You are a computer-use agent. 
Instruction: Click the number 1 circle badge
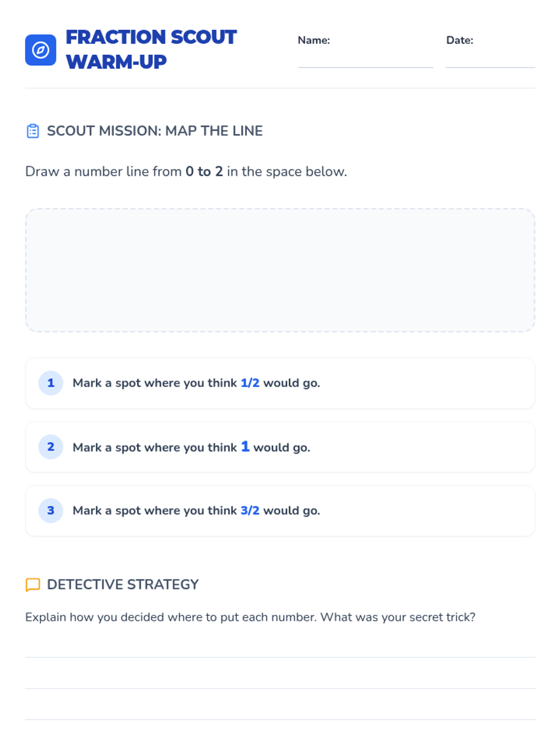coord(51,383)
